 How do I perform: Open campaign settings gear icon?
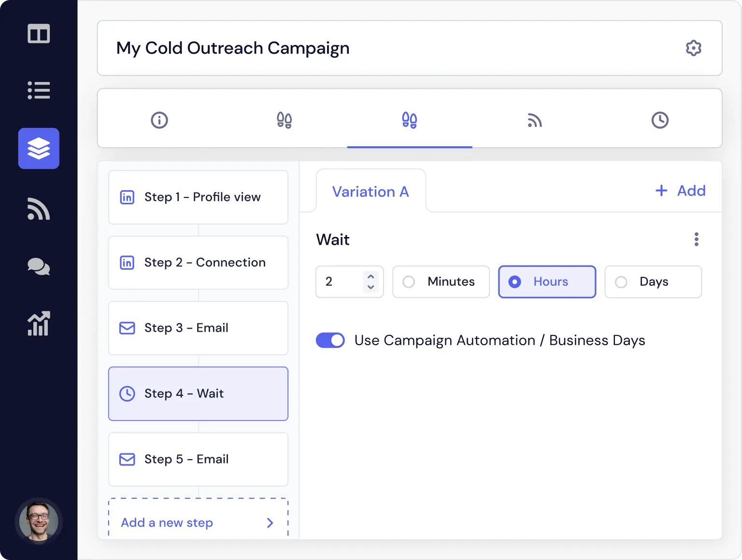[694, 48]
